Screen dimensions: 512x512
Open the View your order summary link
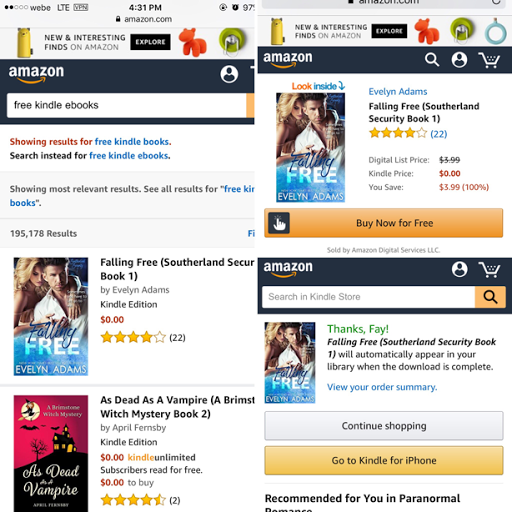tap(382, 387)
